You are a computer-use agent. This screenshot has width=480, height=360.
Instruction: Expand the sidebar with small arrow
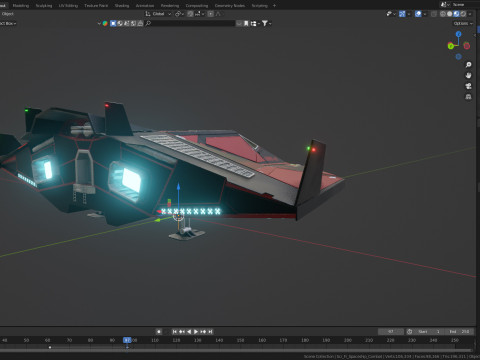pyautogui.click(x=475, y=35)
